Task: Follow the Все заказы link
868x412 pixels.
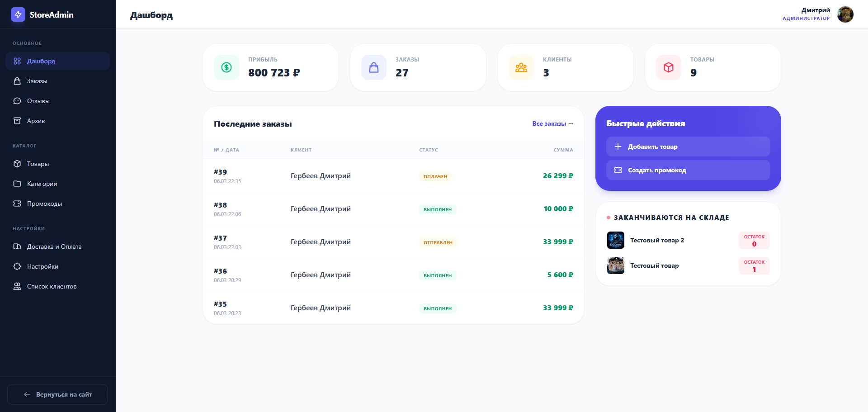Action: click(552, 123)
